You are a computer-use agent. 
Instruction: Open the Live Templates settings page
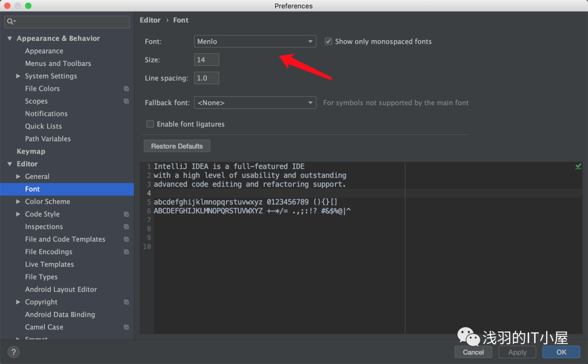[50, 264]
